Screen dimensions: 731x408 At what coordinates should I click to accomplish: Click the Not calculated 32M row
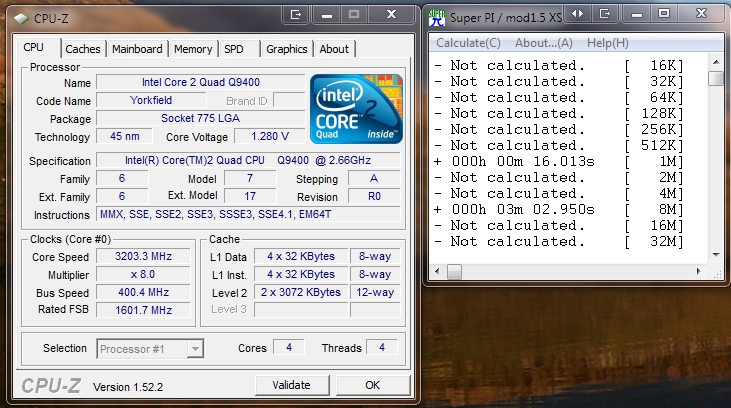(x=558, y=242)
